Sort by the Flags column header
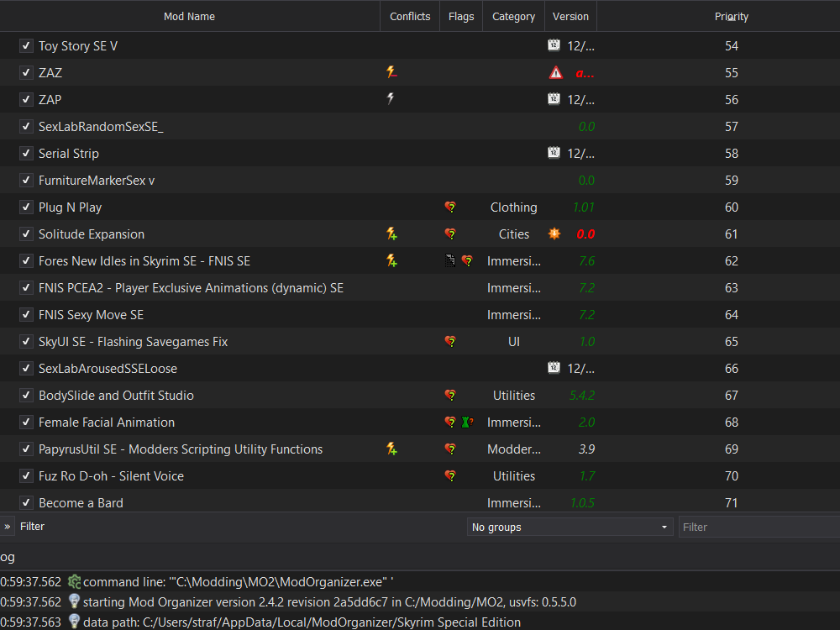The width and height of the screenshot is (840, 630). [460, 16]
